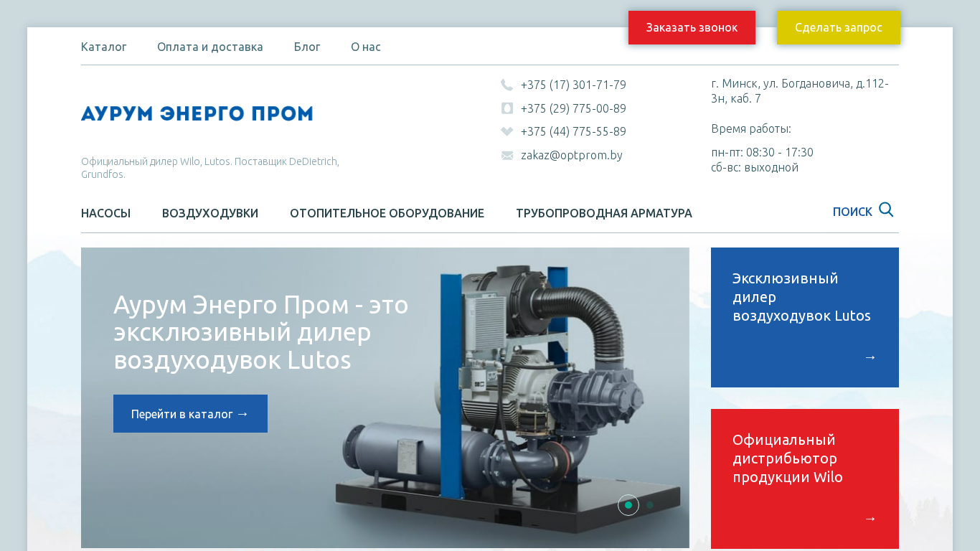Image resolution: width=980 pixels, height=551 pixels.
Task: Click phone number +375 (44) 775-55-89
Action: coord(573,131)
